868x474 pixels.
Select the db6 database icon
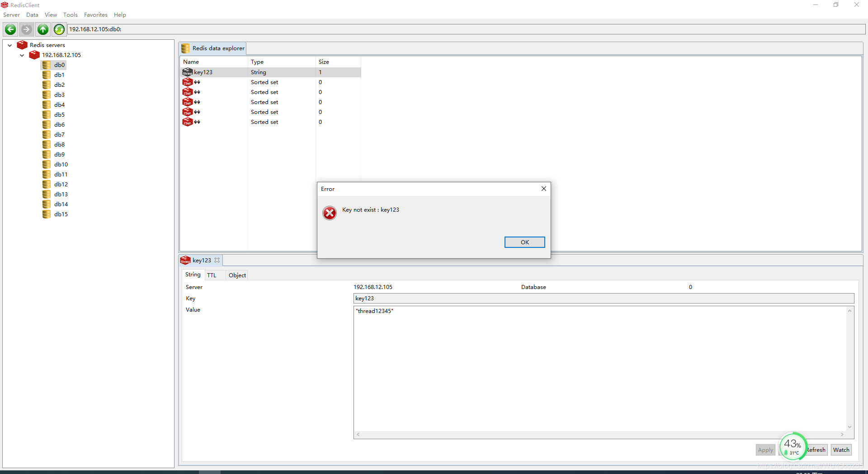click(47, 124)
